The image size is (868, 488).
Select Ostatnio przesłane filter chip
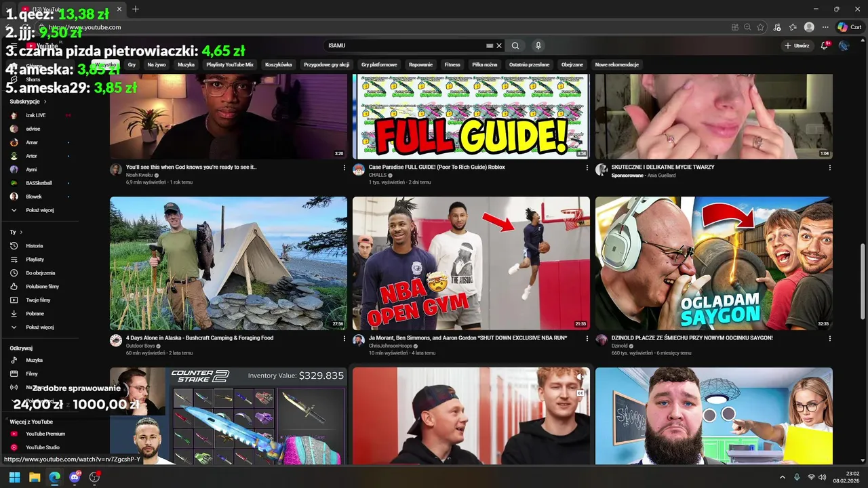[530, 64]
